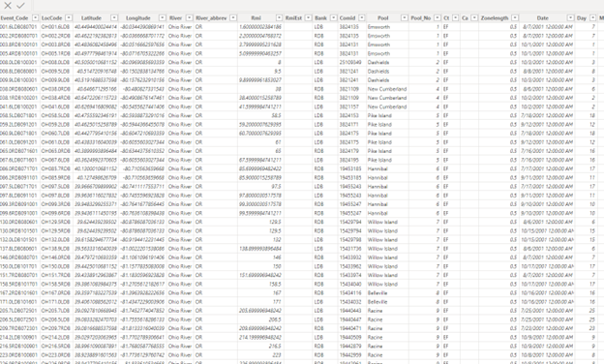This screenshot has width=604, height=364.
Task: Select the ComId column header label
Action: pyautogui.click(x=347, y=18)
